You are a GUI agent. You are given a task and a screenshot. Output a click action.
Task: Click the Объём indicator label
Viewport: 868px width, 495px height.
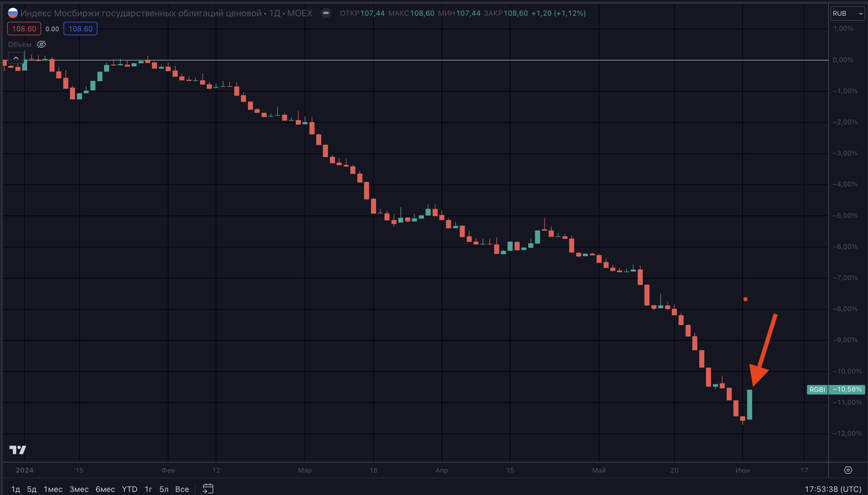coord(20,45)
